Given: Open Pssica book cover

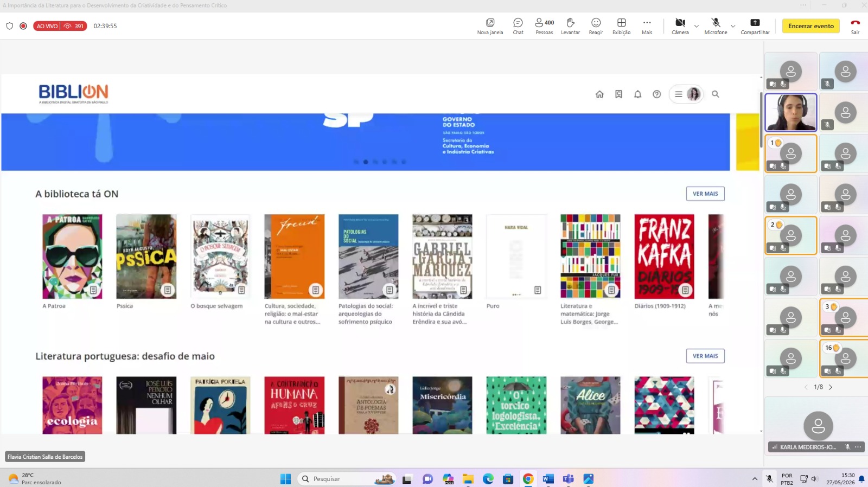Looking at the screenshot, I should pyautogui.click(x=146, y=257).
